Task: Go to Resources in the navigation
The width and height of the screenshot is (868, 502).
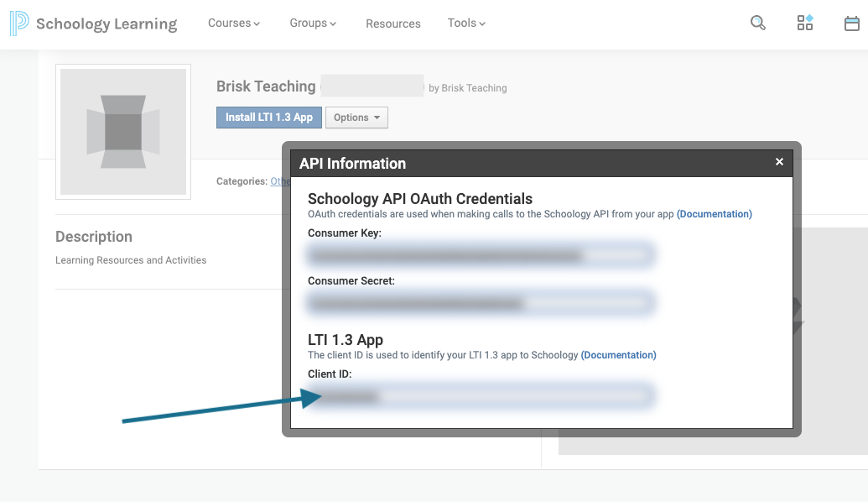Action: coord(393,24)
